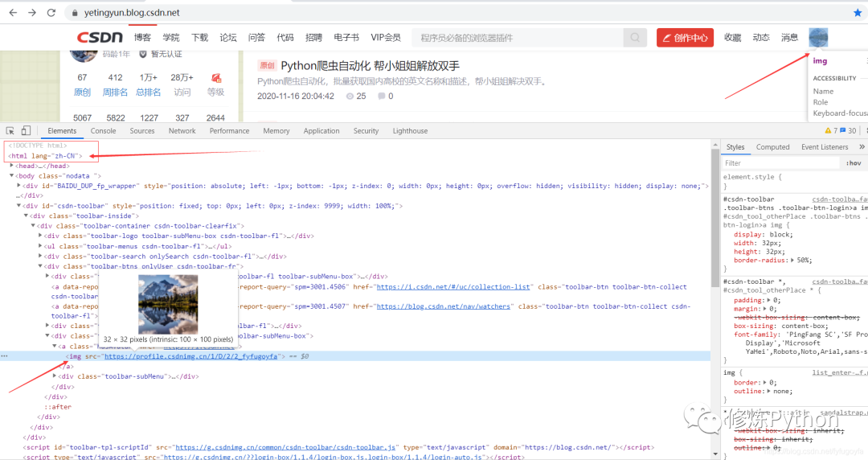Open the 学院 menu item

point(171,37)
